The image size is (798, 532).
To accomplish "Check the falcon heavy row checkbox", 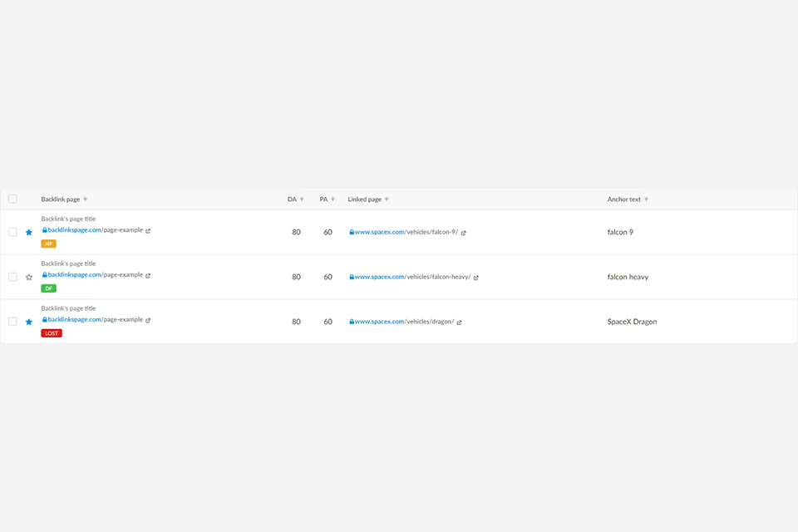I will tap(12, 277).
